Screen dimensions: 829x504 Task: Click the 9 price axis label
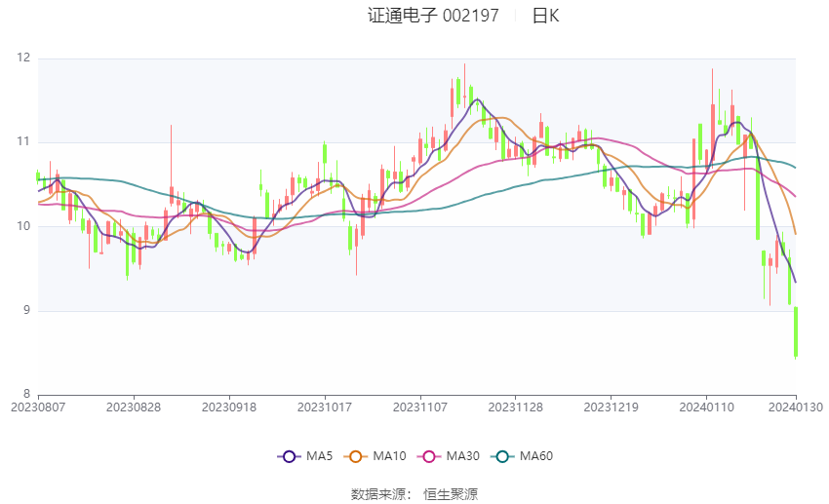pyautogui.click(x=26, y=311)
